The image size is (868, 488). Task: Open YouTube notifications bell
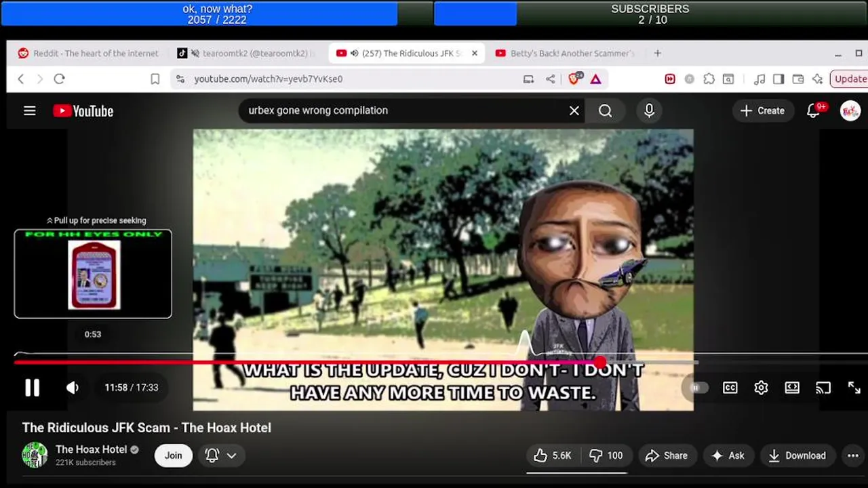813,110
